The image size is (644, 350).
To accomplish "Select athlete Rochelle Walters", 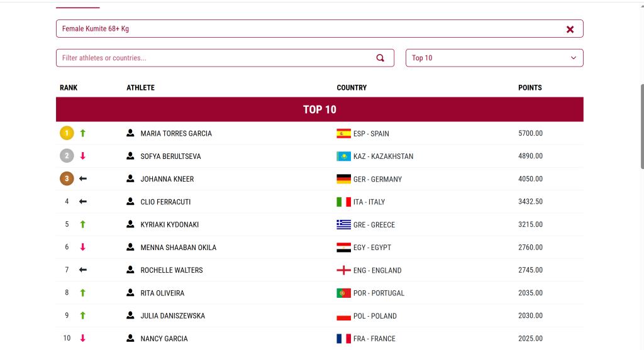I will pyautogui.click(x=171, y=270).
